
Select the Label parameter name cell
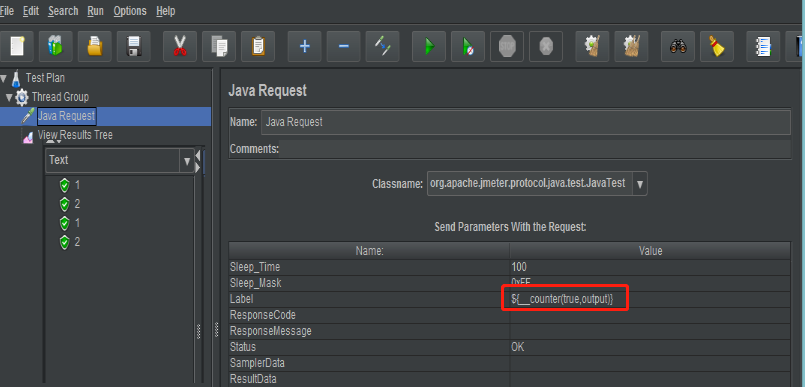coord(369,299)
